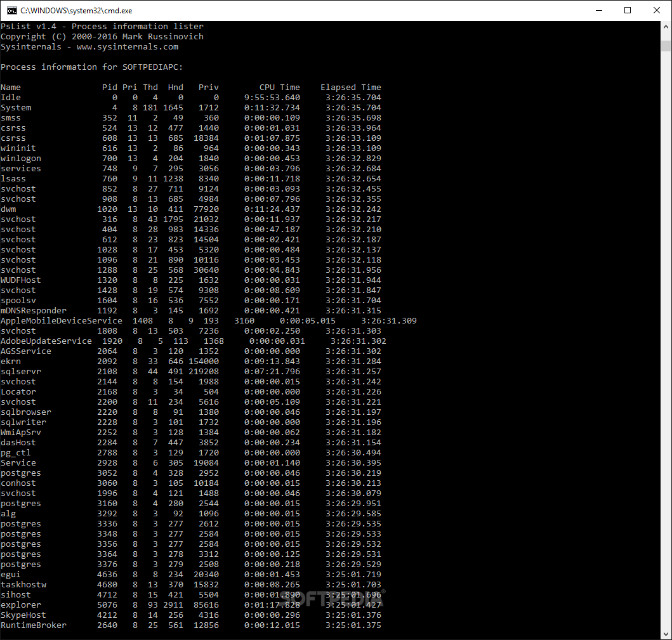Screen dimensions: 672x640
Task: Click dwm's Pid value 1020
Action: click(x=107, y=209)
